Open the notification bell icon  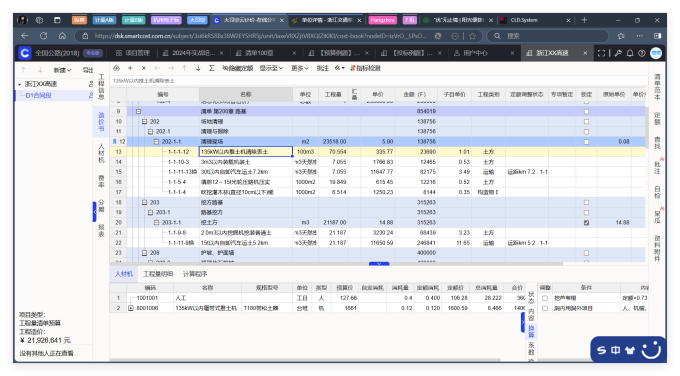[x=630, y=53]
